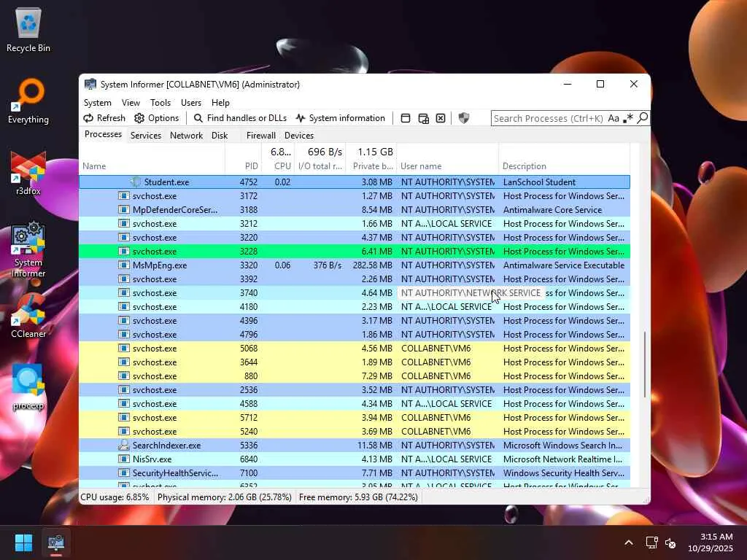Viewport: 747px width, 560px height.
Task: Click System Informer taskbar button
Action: click(55, 542)
